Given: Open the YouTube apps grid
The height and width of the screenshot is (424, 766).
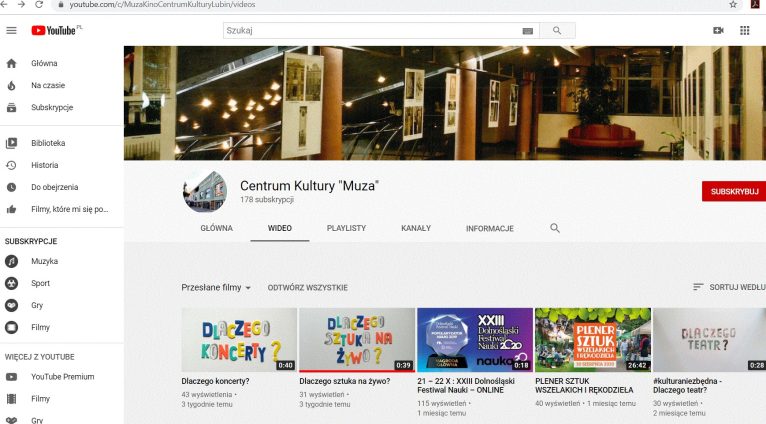Looking at the screenshot, I should (x=745, y=31).
